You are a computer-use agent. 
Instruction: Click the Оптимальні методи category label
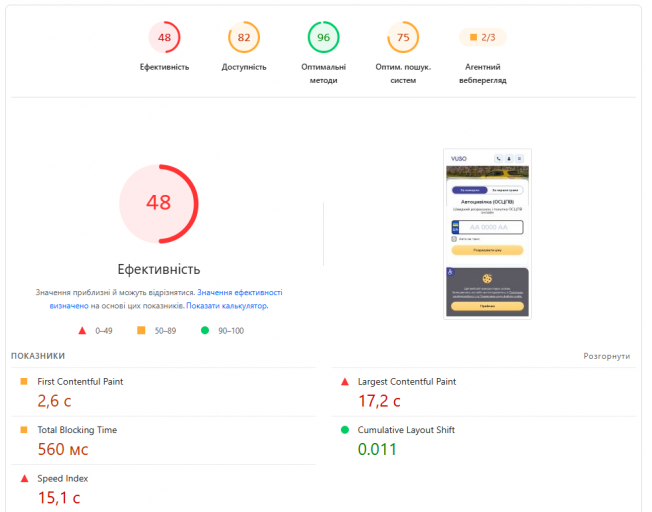pyautogui.click(x=324, y=74)
